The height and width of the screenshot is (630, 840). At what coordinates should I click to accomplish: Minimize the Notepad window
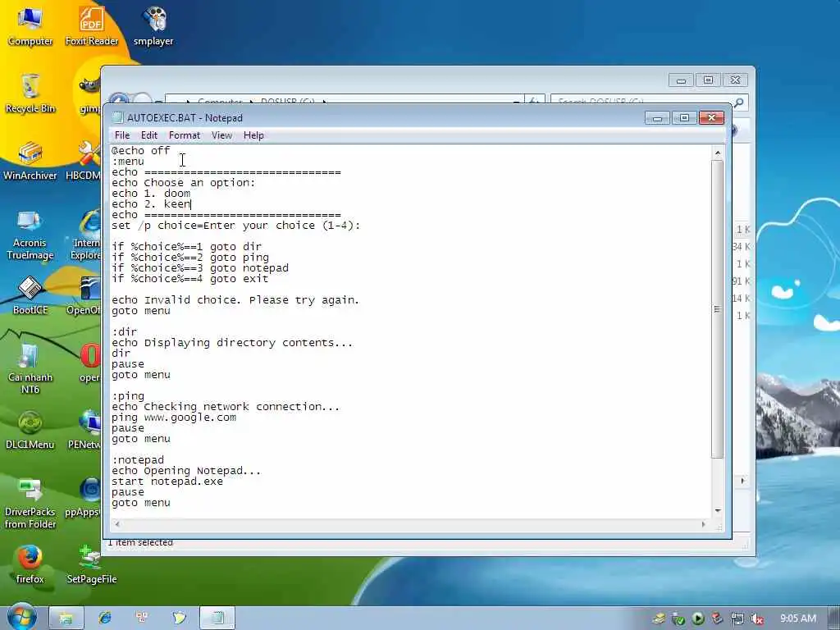click(657, 118)
